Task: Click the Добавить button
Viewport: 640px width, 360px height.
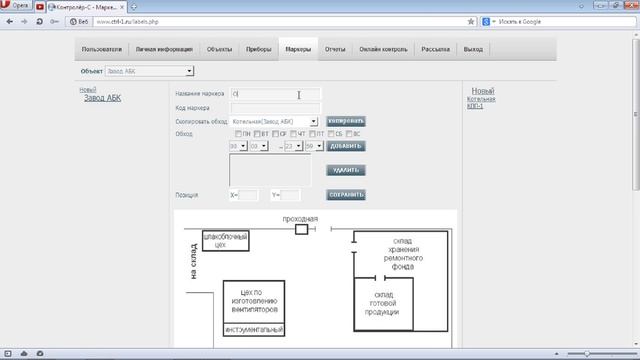Action: click(346, 146)
